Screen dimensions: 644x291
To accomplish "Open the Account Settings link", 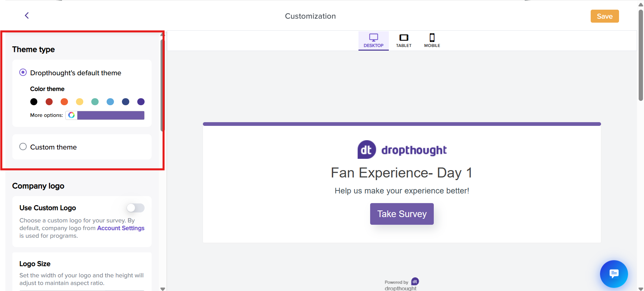I will point(121,228).
